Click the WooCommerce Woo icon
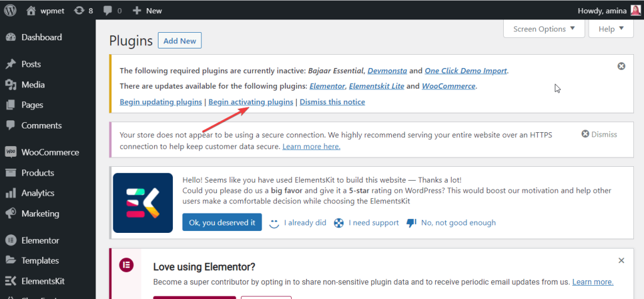This screenshot has width=644, height=299. click(x=11, y=152)
